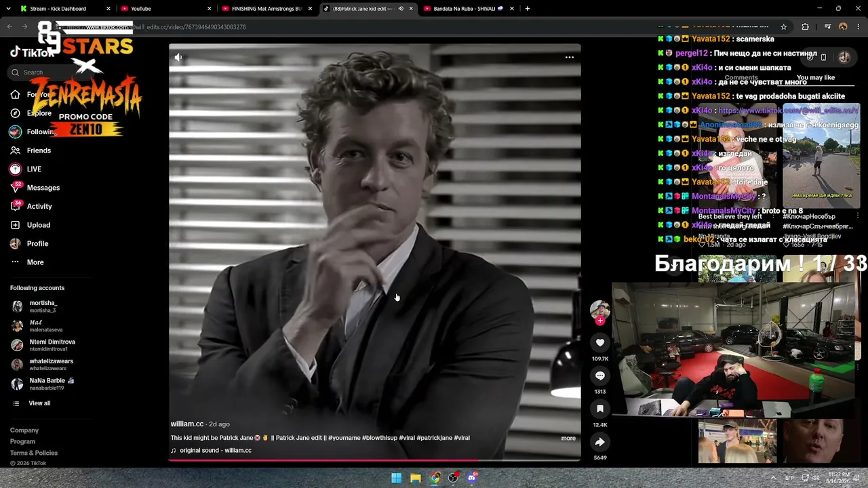Open the taskbar clock and date
The width and height of the screenshot is (868, 488).
pos(839,478)
